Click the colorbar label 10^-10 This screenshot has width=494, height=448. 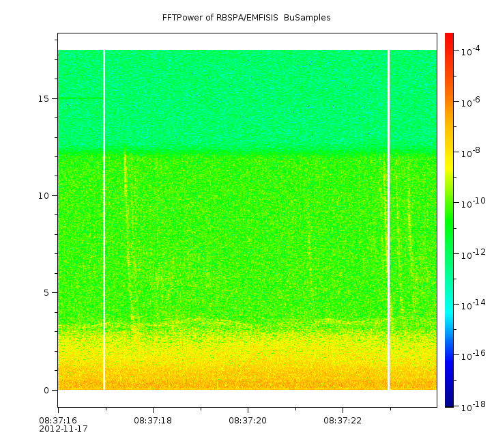[474, 203]
